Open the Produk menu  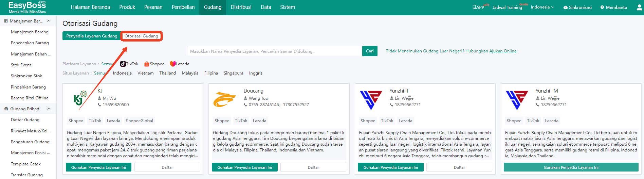pos(127,7)
